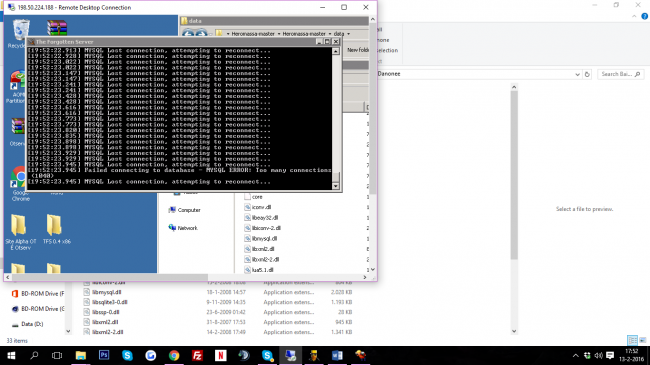Select libsqlite3-0.dll in the local explorer list
Image resolution: width=650 pixels, height=365 pixels.
[106, 302]
